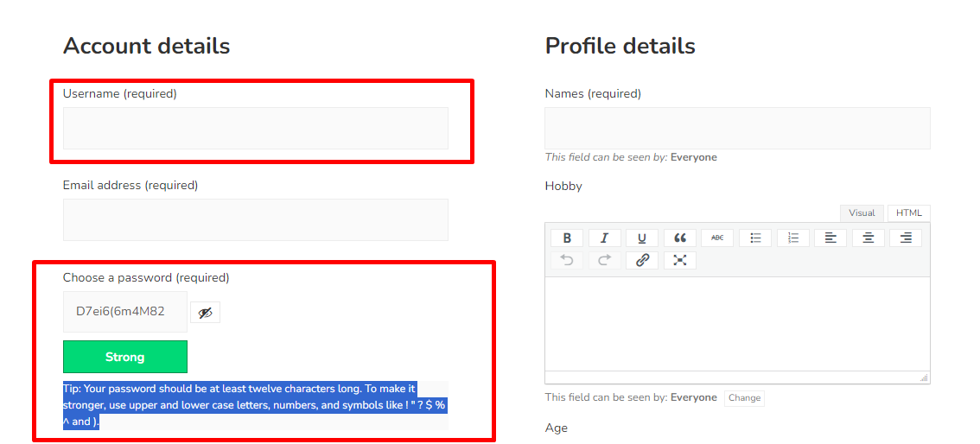Click the Choose a password (required) label
The image size is (980, 444).
[146, 278]
